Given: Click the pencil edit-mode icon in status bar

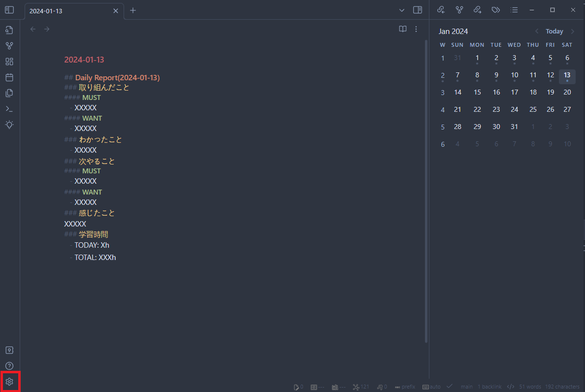Looking at the screenshot, I should (298, 387).
